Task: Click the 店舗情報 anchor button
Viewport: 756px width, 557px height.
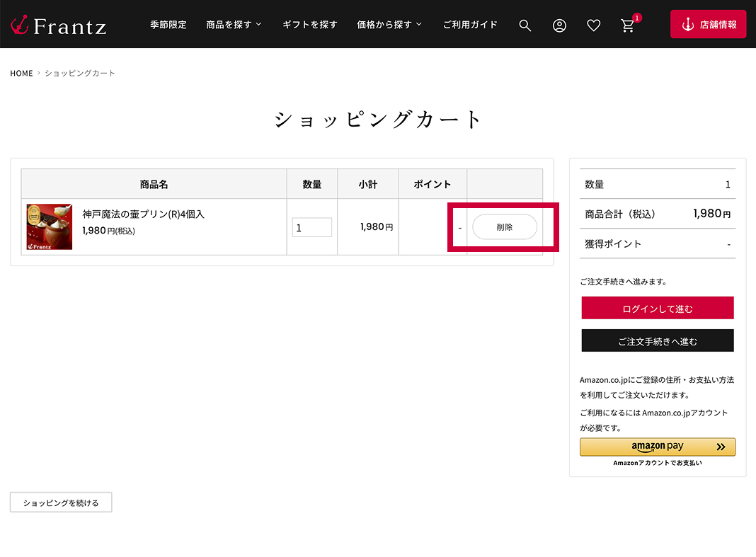Action: [x=708, y=25]
